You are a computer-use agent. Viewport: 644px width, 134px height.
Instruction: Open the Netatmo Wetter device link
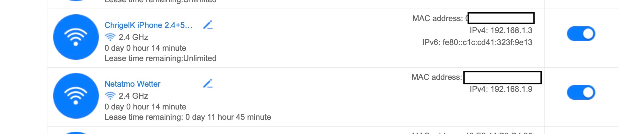pyautogui.click(x=132, y=84)
